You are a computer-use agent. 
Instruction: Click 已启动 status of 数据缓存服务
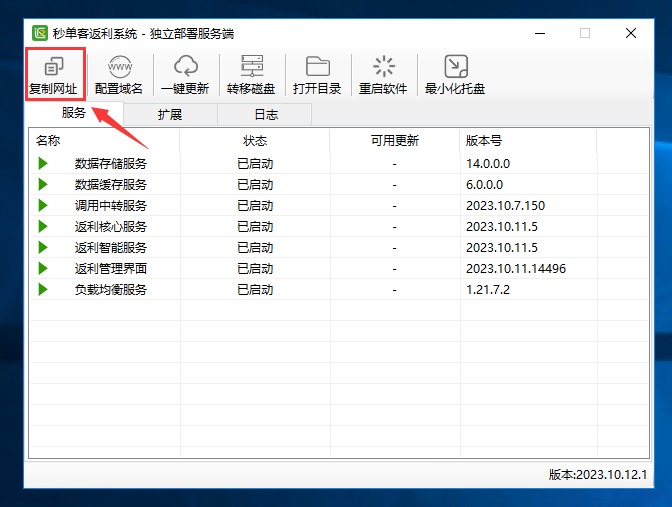click(255, 185)
